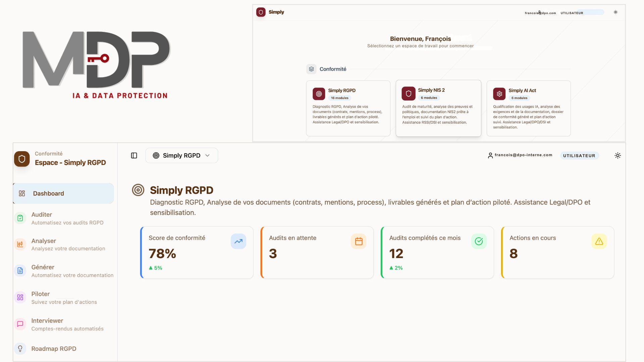This screenshot has height=362, width=644.
Task: Open the Simply NIS 2 workspace card
Action: point(438,108)
